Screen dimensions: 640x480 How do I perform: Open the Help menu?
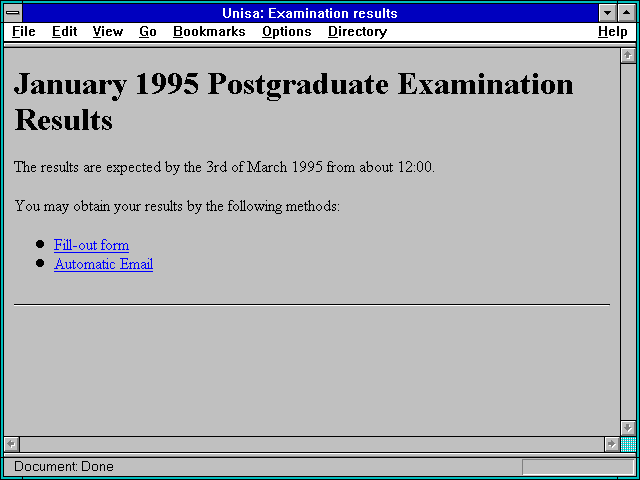tap(613, 31)
